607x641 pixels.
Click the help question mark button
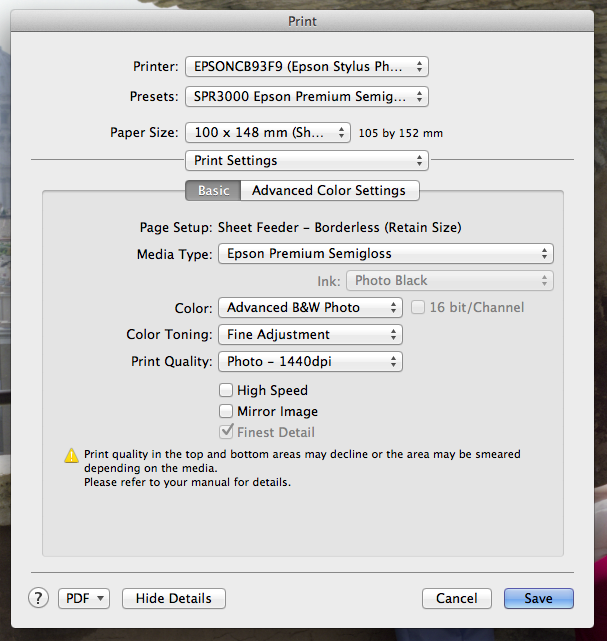click(38, 598)
